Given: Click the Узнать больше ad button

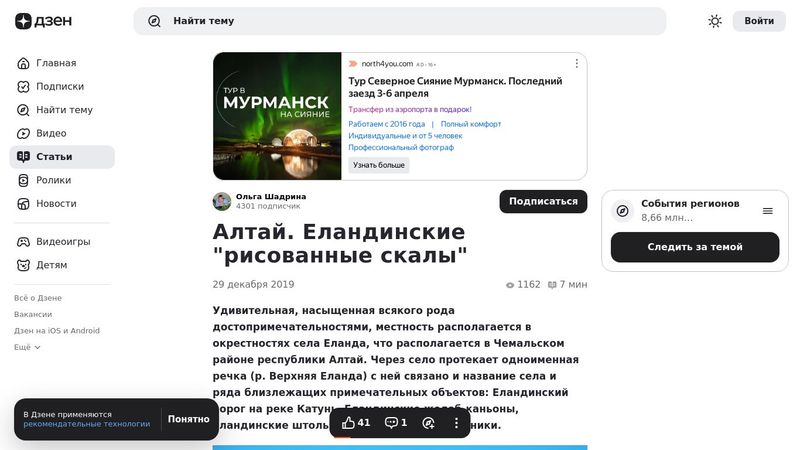Looking at the screenshot, I should pyautogui.click(x=379, y=165).
